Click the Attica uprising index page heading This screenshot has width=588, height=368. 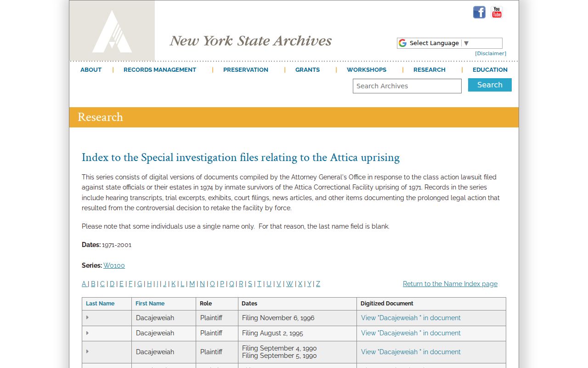click(x=241, y=157)
